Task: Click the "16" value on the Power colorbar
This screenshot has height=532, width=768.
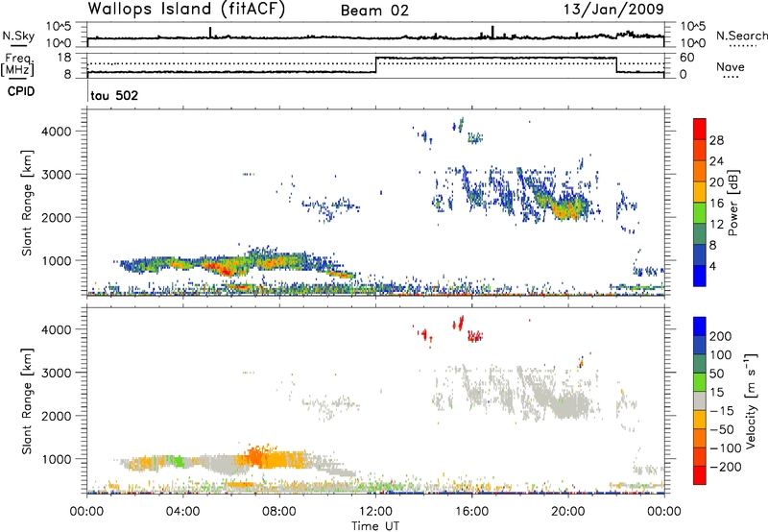Action: click(x=716, y=204)
